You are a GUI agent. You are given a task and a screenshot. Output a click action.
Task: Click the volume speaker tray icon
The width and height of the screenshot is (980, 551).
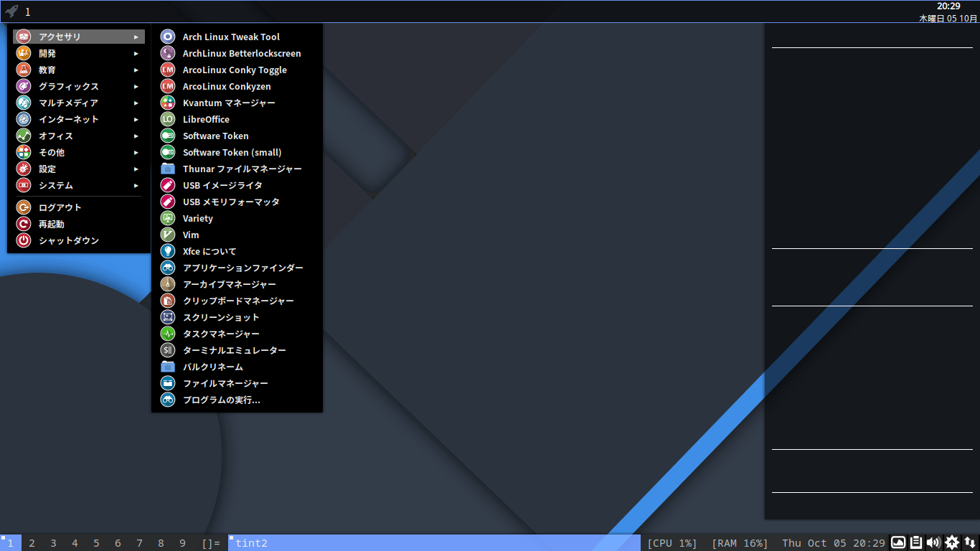click(933, 542)
